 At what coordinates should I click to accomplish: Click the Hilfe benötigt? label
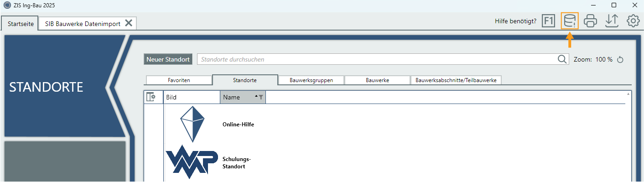[x=515, y=21]
